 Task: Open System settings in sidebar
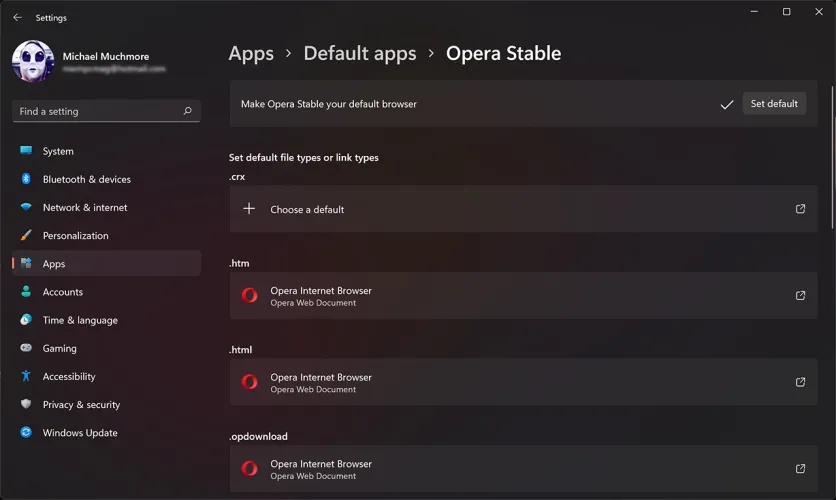click(58, 151)
